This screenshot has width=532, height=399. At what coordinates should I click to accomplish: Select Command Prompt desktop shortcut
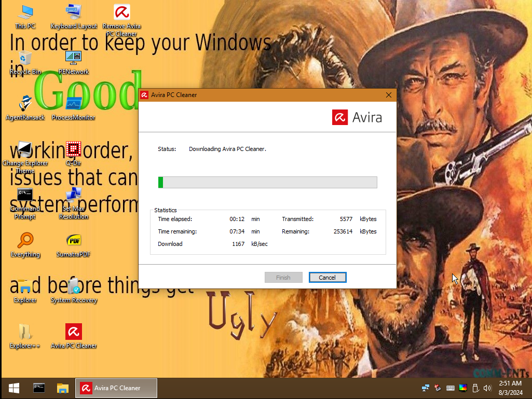(x=25, y=203)
